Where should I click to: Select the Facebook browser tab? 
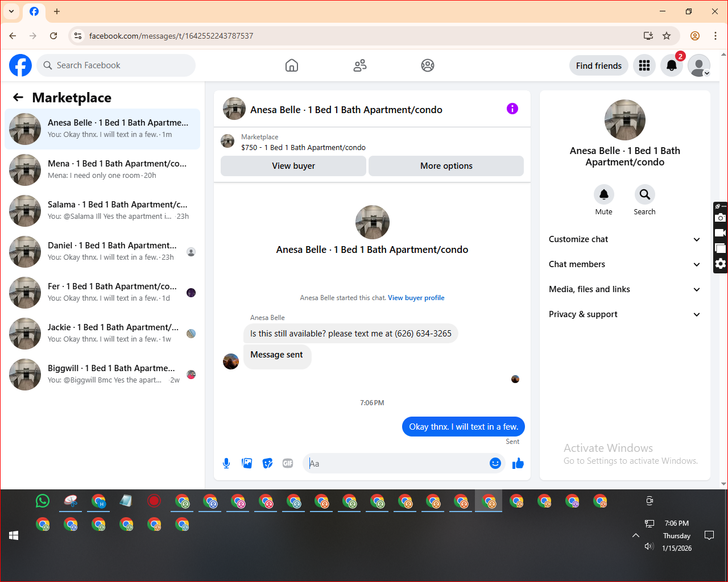[x=34, y=11]
